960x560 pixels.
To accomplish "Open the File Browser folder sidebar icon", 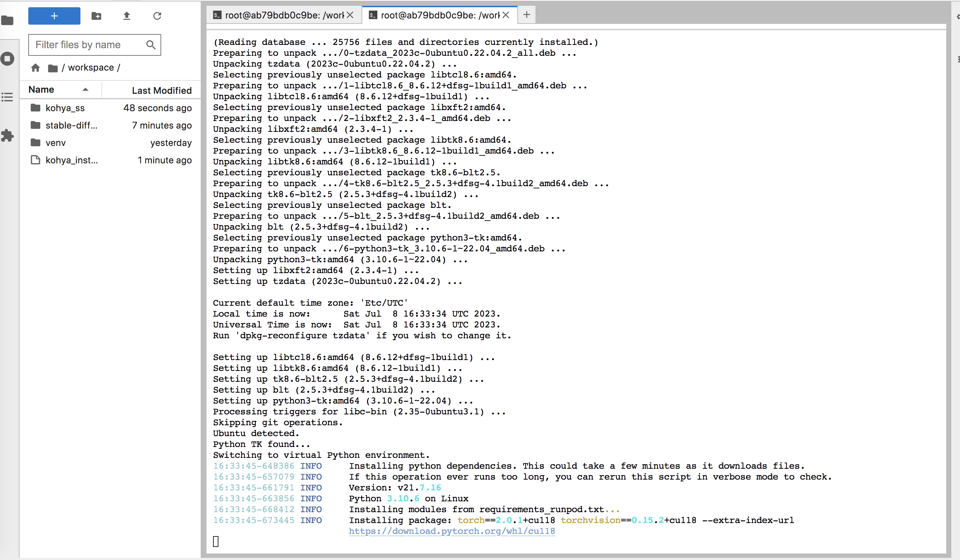I will point(8,20).
